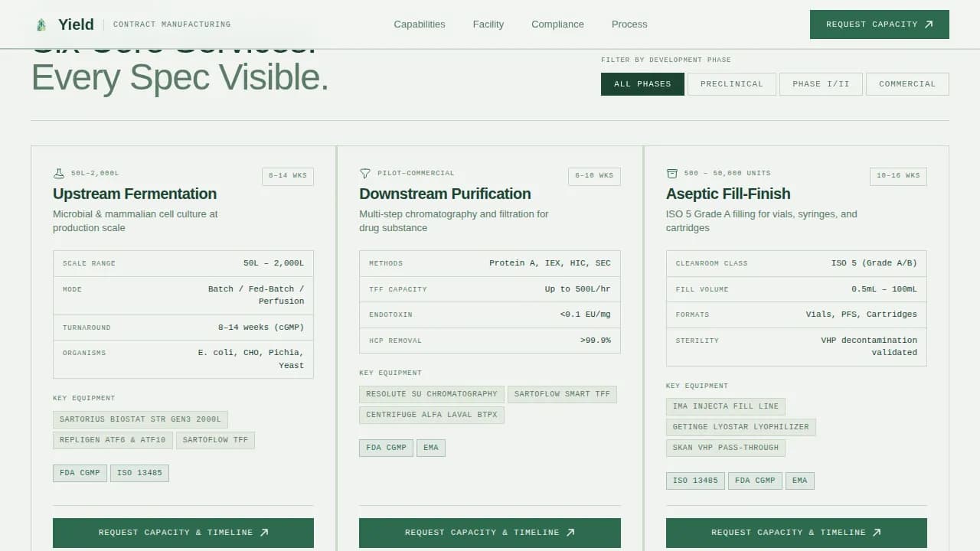The image size is (980, 551).
Task: Click the ISO 13485 badge on Upstream card
Action: pyautogui.click(x=139, y=473)
